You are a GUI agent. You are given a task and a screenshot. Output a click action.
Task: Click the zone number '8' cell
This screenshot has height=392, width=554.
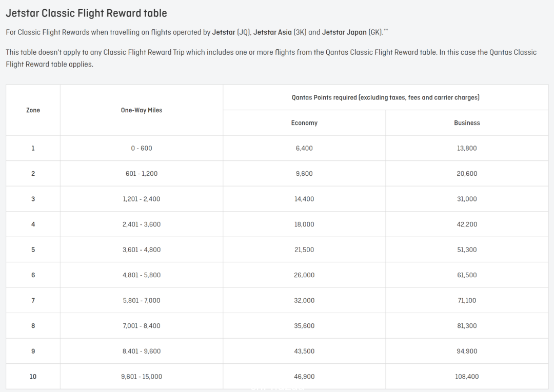33,326
